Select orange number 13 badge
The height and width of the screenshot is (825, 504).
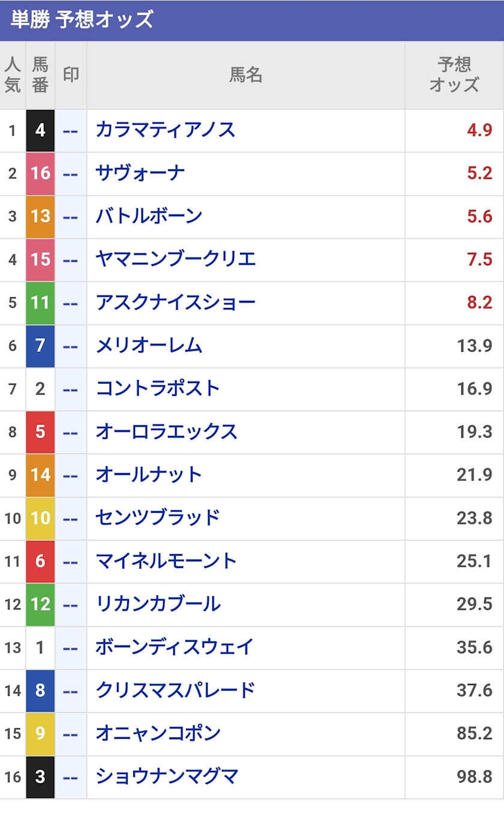click(x=40, y=217)
